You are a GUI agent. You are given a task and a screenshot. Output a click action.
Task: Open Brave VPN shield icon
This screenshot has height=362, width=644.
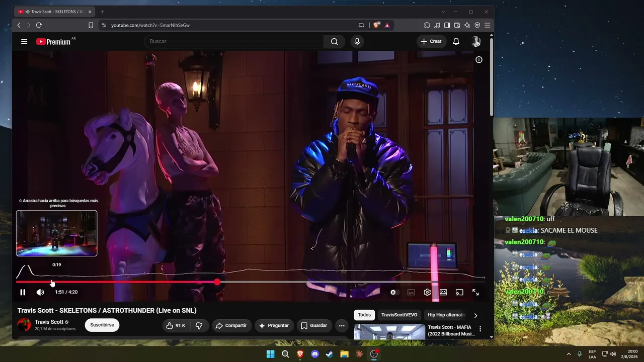tap(477, 25)
